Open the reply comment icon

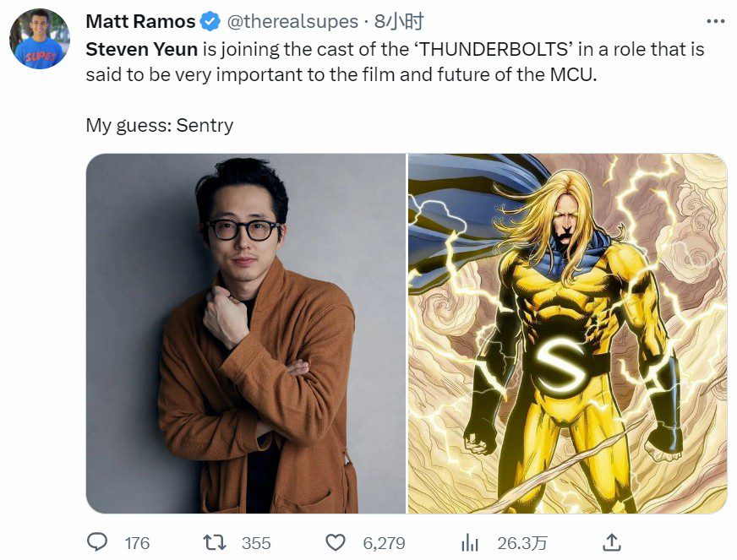click(x=97, y=542)
